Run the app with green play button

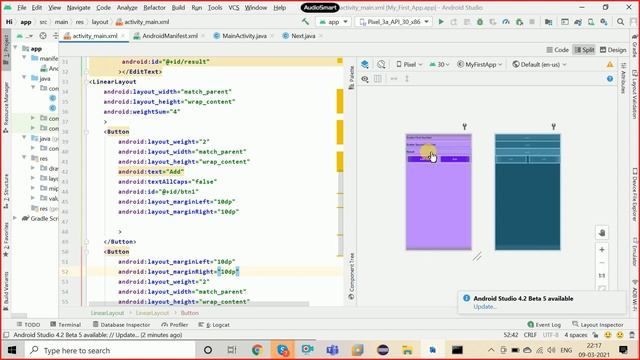pyautogui.click(x=441, y=22)
